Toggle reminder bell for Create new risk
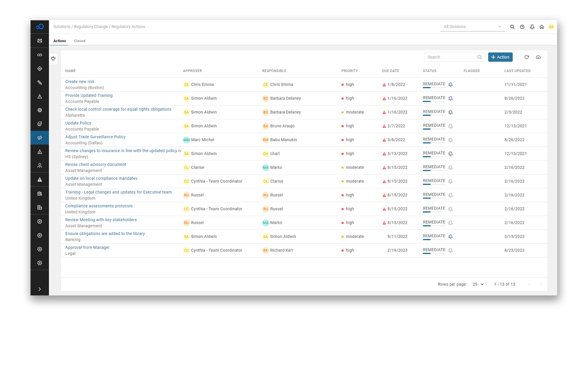This screenshot has width=588, height=376. tap(451, 85)
